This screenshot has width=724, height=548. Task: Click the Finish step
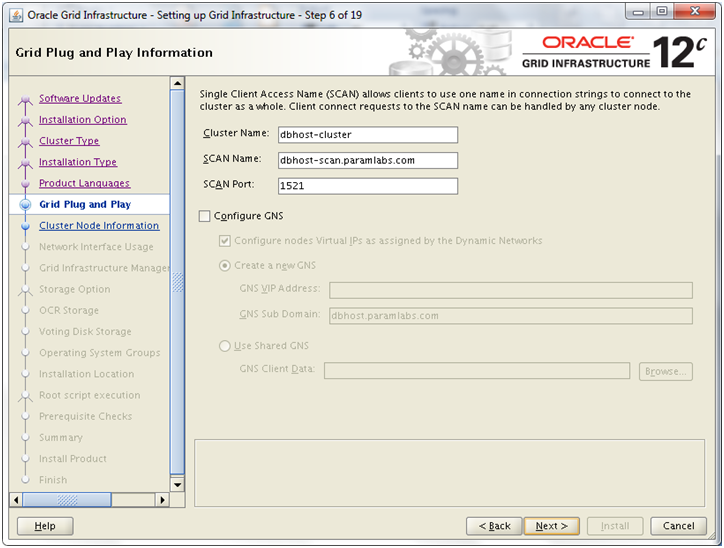tap(53, 480)
